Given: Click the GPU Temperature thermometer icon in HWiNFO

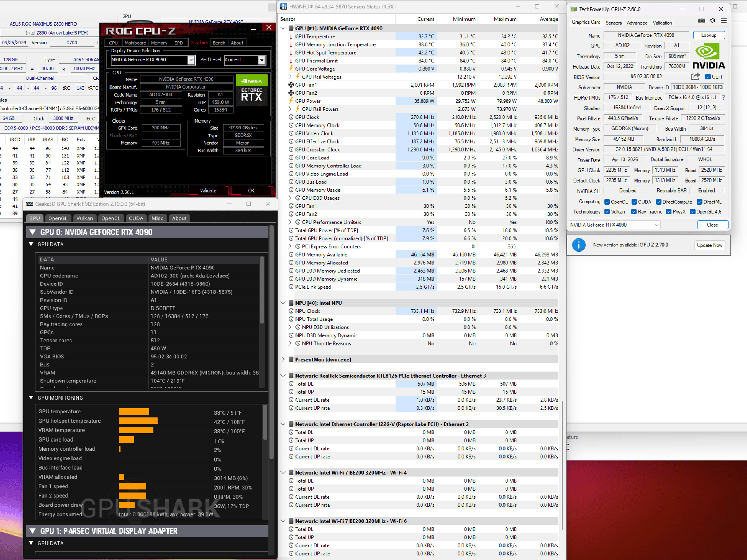Looking at the screenshot, I should (x=291, y=36).
